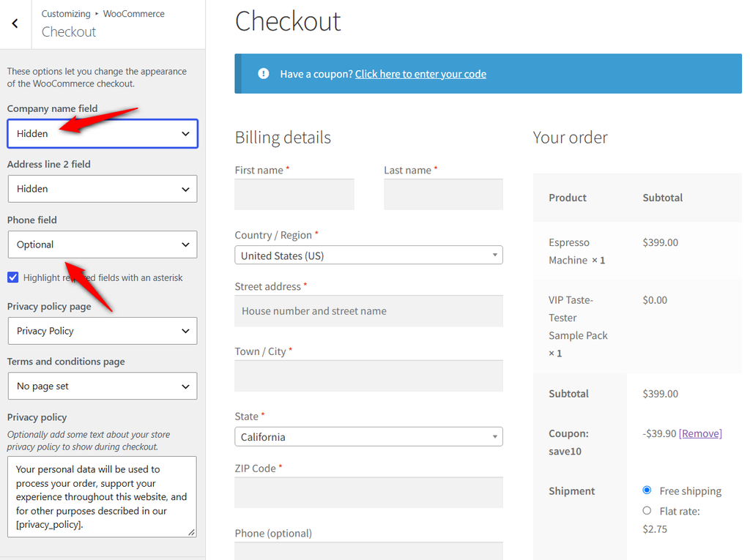
Task: Open the Privacy policy page dropdown
Action: tap(103, 331)
